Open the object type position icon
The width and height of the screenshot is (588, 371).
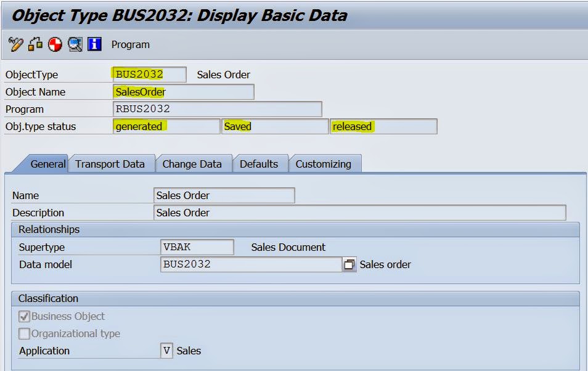pyautogui.click(x=35, y=44)
